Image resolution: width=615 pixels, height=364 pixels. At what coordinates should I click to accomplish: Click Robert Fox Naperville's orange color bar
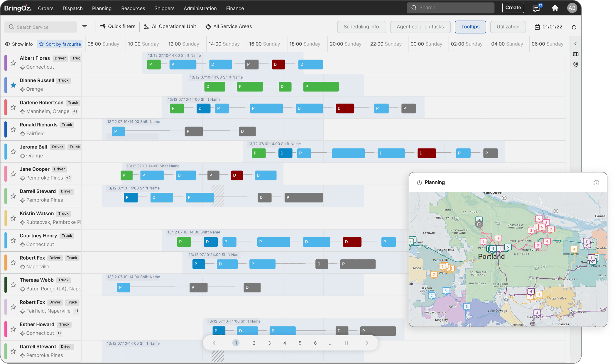[x=6, y=263]
